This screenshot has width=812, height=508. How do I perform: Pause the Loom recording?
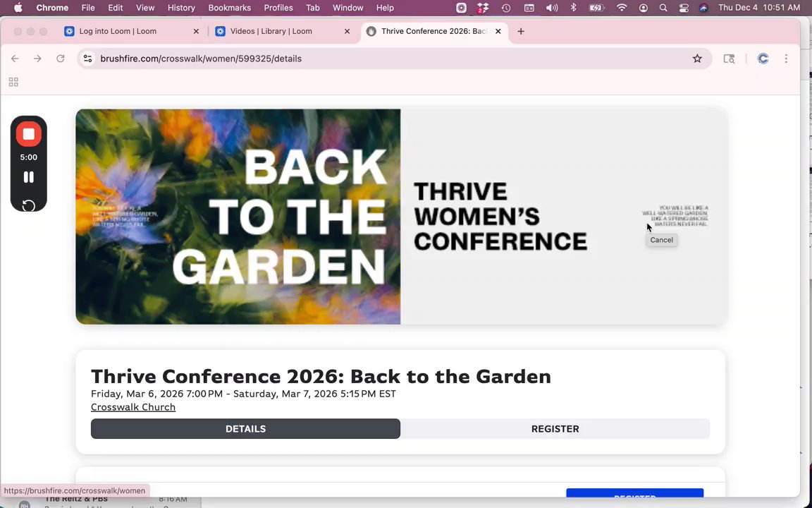(28, 177)
